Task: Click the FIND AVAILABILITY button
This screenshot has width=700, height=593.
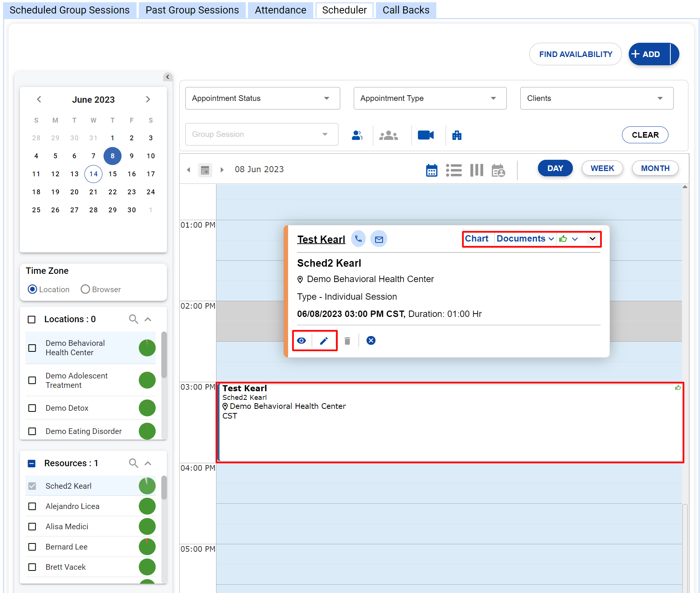Action: [x=575, y=54]
